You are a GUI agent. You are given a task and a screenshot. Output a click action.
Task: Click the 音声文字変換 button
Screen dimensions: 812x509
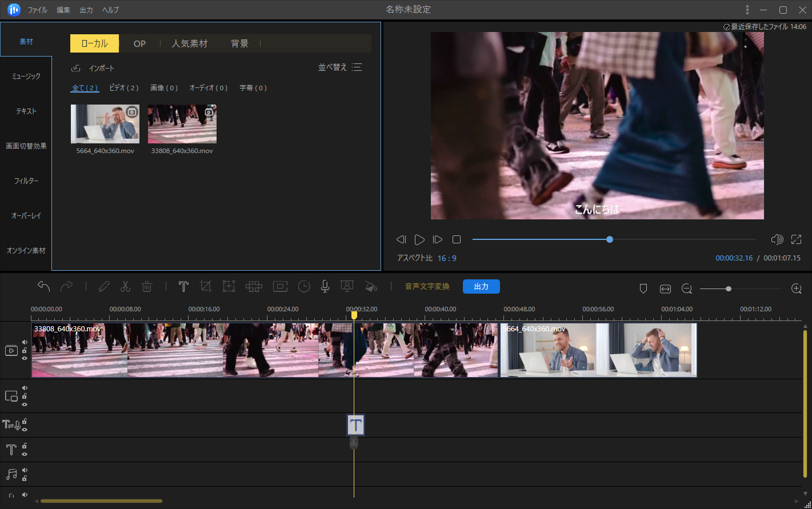point(427,286)
